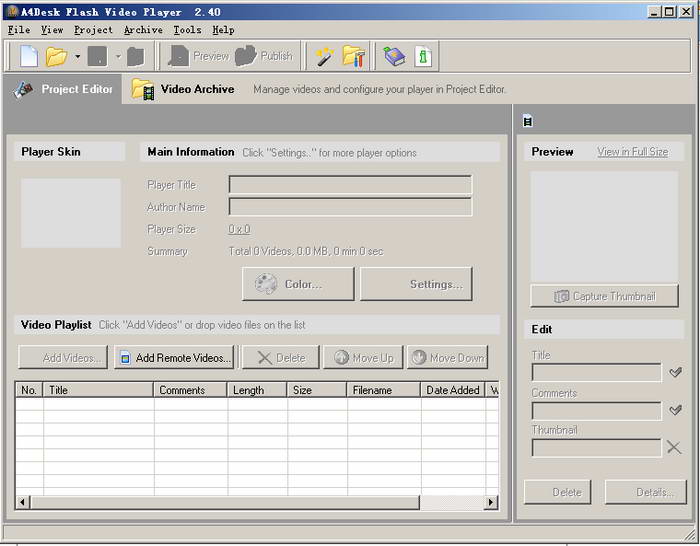Apply comments with the checkmark icon
This screenshot has width=700, height=546.
[675, 410]
